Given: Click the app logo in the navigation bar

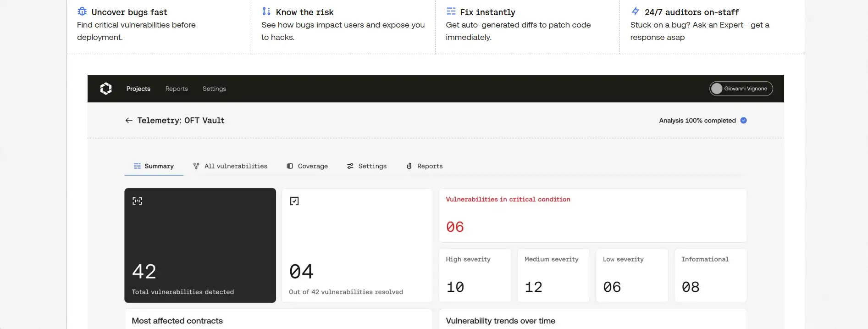Looking at the screenshot, I should (106, 89).
